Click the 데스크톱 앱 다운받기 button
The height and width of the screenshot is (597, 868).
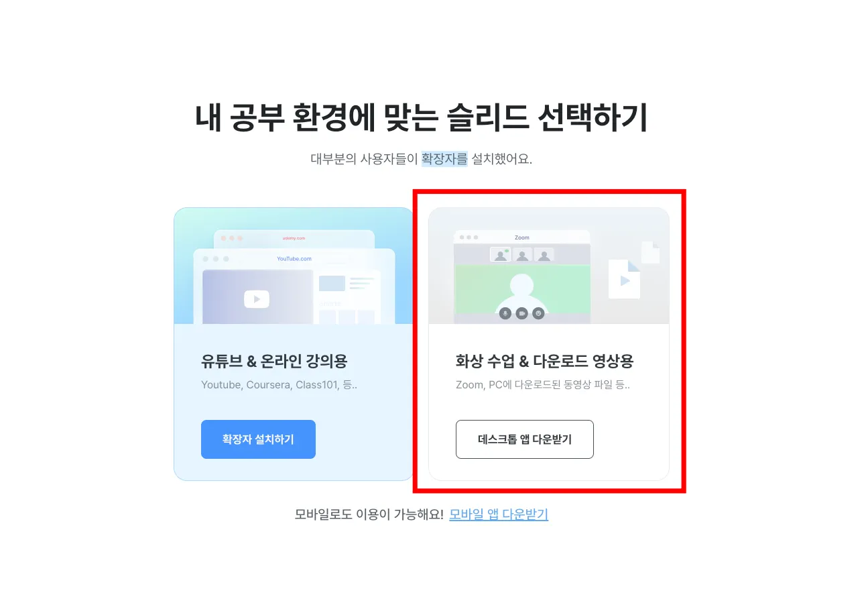pyautogui.click(x=525, y=439)
